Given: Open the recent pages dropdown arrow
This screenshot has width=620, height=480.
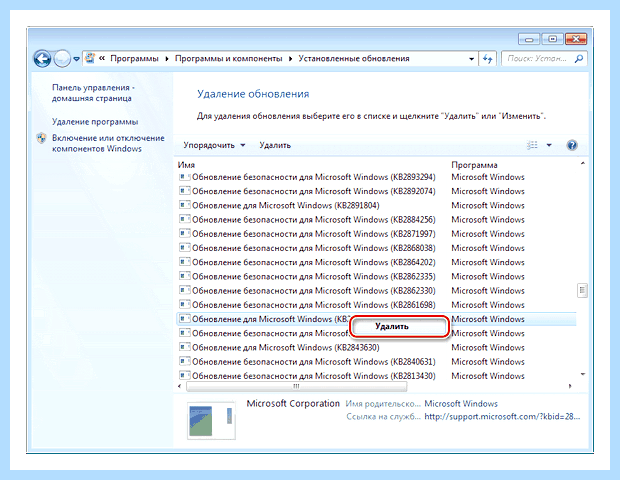Looking at the screenshot, I should click(x=76, y=59).
